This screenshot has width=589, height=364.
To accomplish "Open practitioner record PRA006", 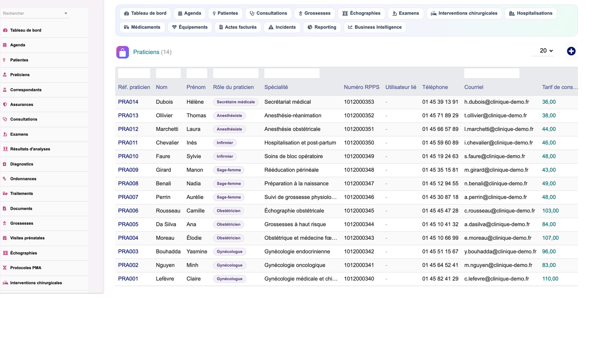I will [128, 211].
